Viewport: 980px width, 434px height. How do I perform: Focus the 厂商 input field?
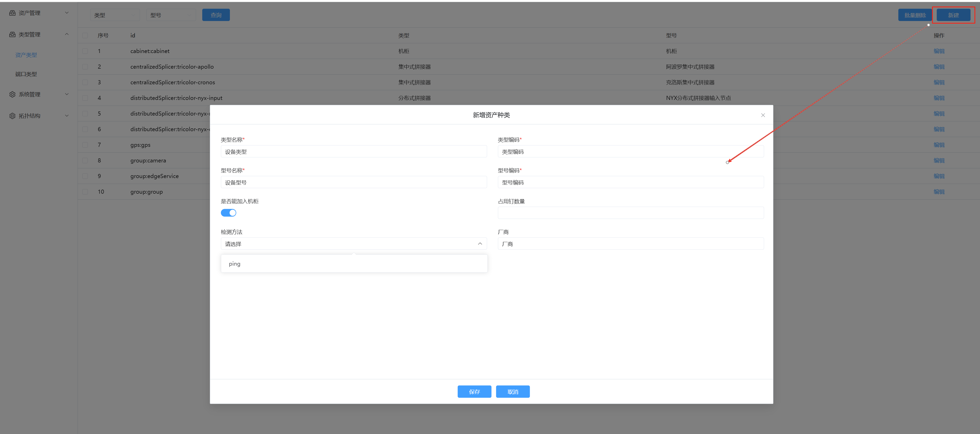630,244
